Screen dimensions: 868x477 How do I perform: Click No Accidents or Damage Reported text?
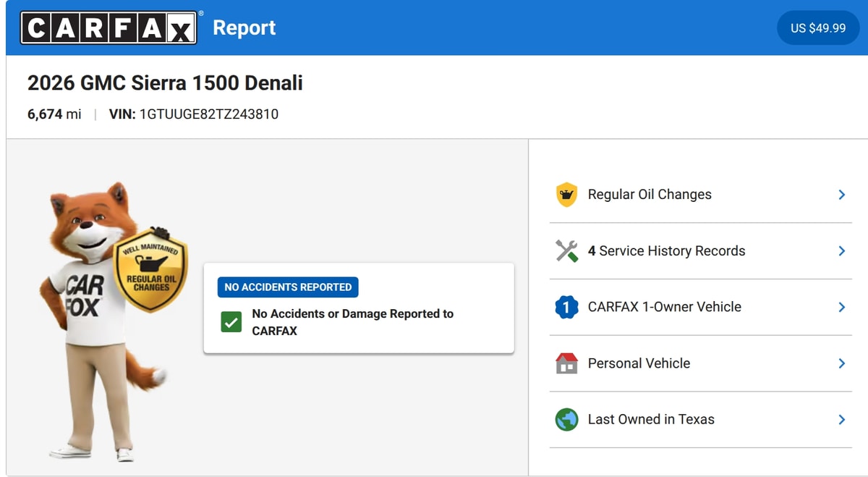pyautogui.click(x=352, y=322)
